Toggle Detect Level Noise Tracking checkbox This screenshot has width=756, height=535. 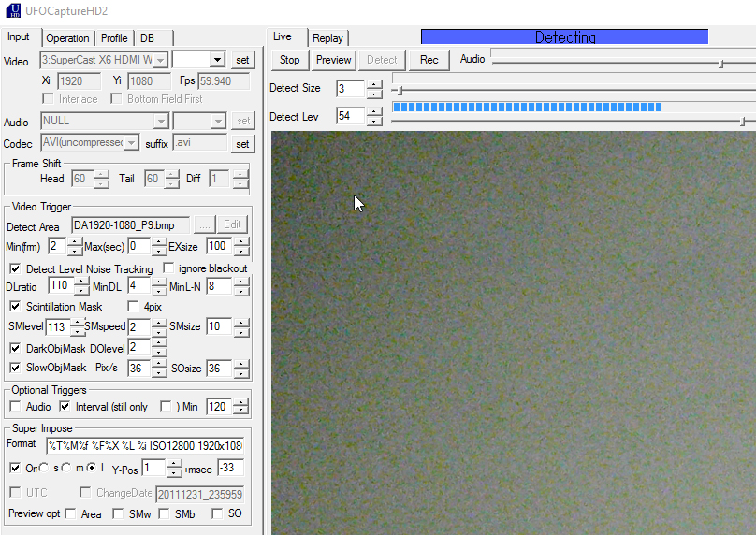[15, 268]
